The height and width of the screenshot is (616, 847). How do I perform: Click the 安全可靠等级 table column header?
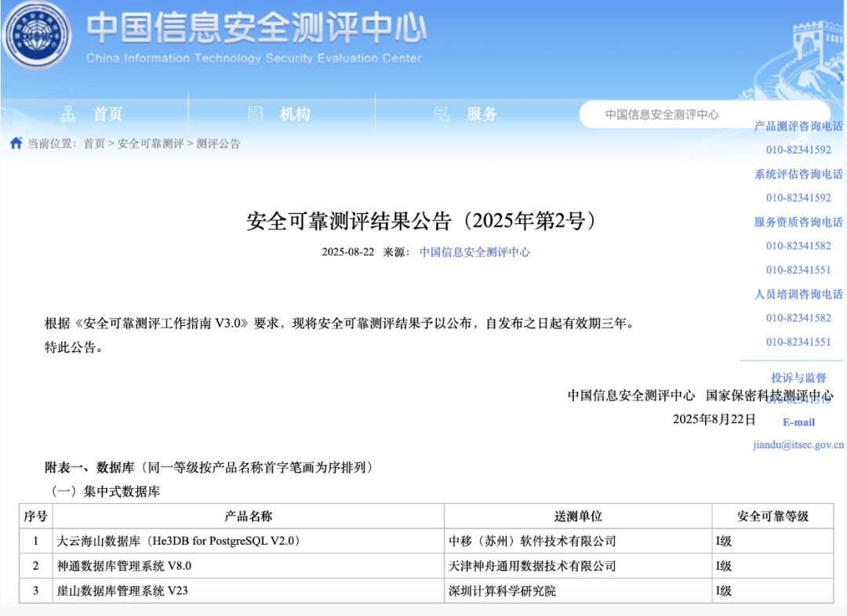click(x=772, y=516)
